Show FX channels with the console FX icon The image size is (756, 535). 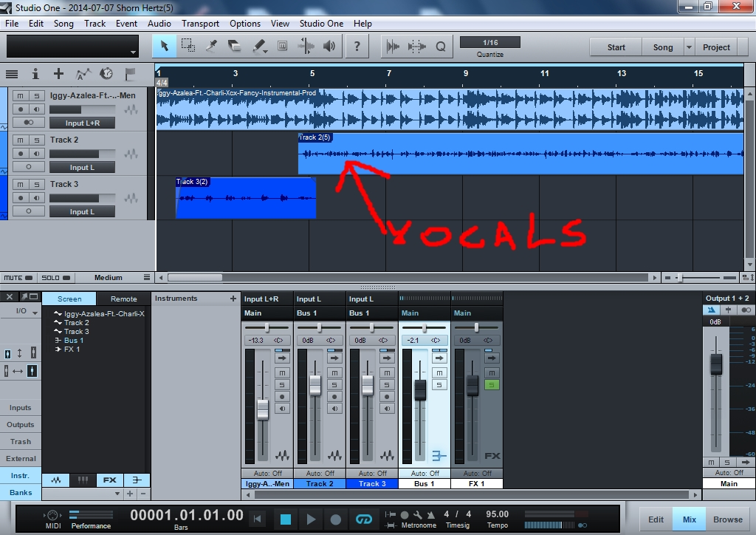tap(110, 480)
